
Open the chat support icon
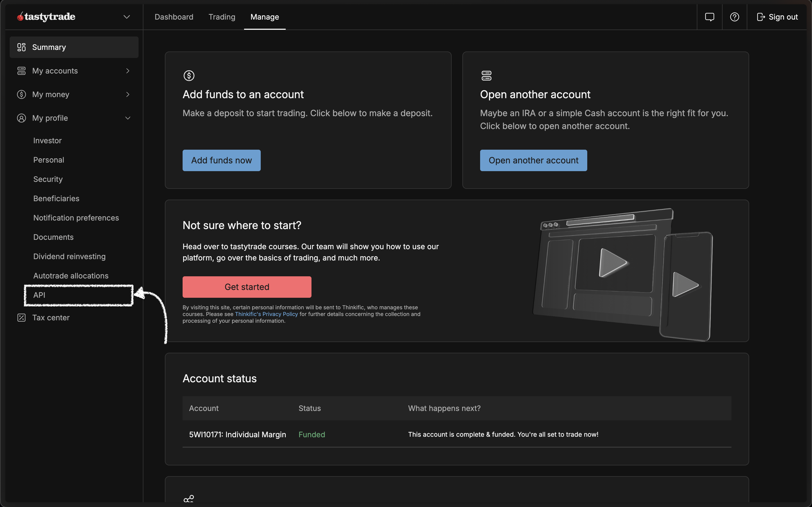[x=710, y=17]
